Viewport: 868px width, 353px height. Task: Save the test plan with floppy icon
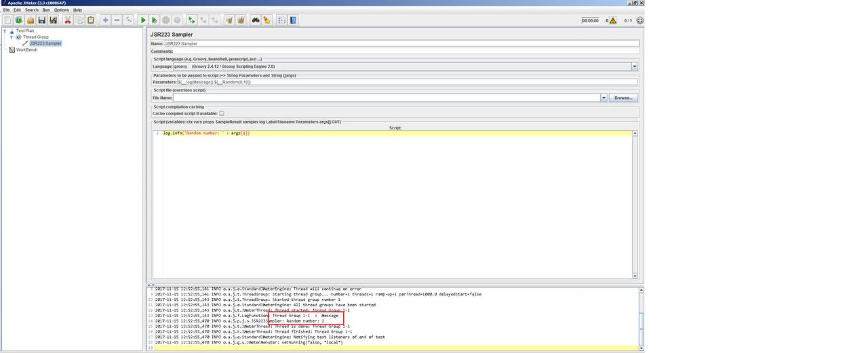click(x=42, y=20)
